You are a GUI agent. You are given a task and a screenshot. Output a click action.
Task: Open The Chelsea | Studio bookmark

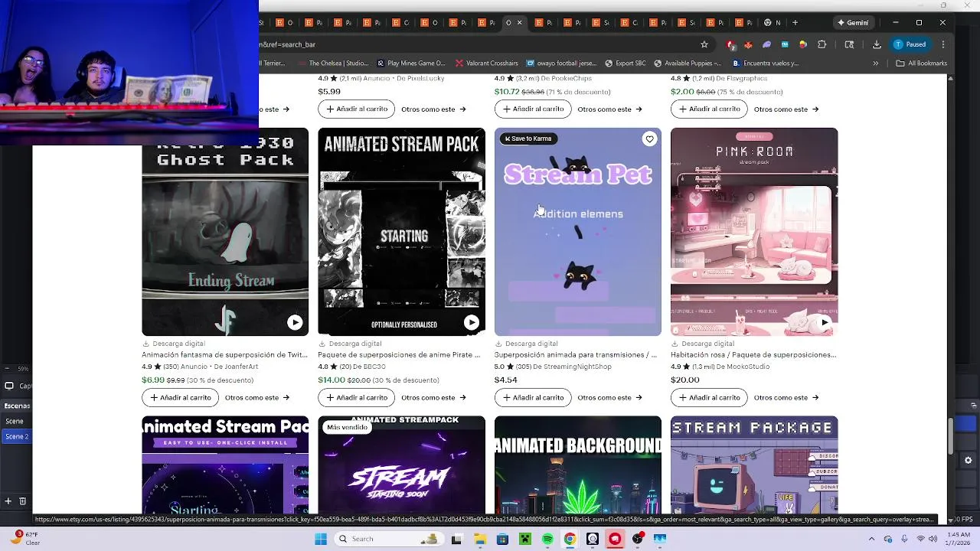click(332, 64)
